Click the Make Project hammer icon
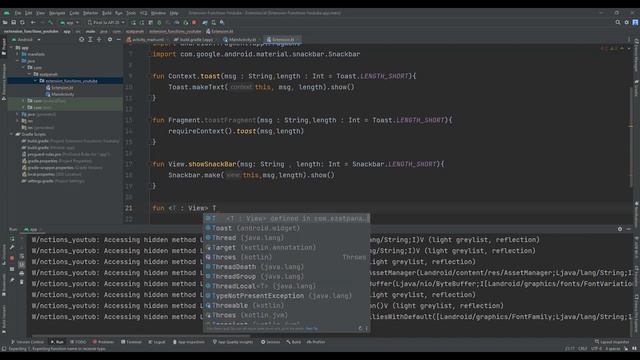 [50, 22]
